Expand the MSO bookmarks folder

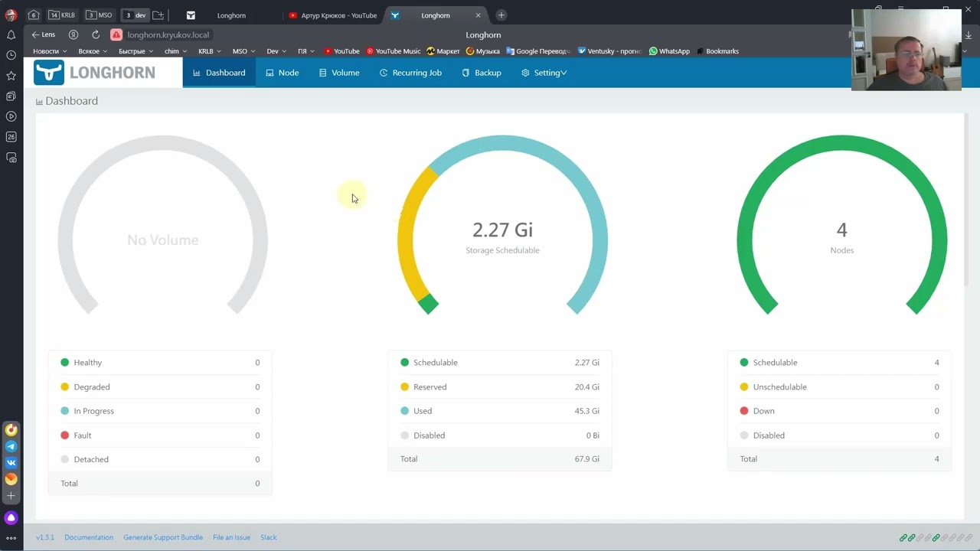243,51
